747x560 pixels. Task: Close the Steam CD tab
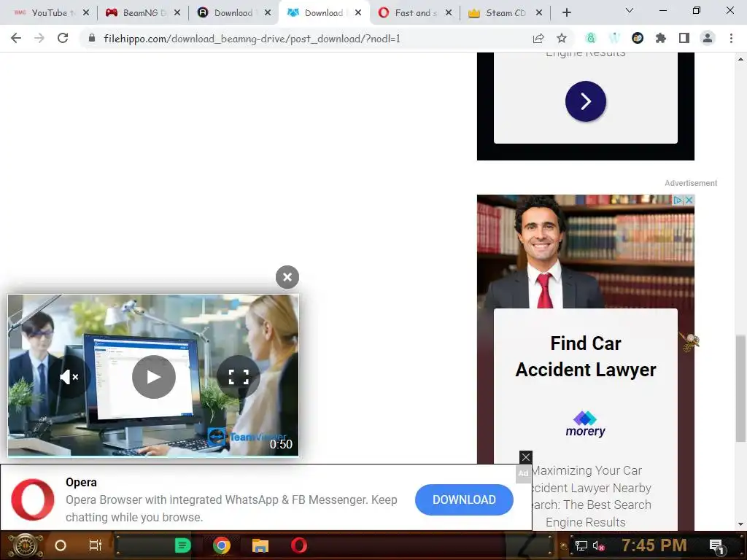click(539, 13)
